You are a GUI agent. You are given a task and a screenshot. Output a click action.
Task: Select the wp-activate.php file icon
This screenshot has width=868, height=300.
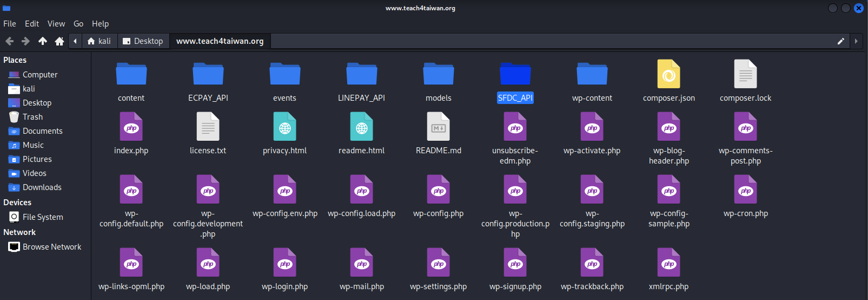click(x=592, y=127)
